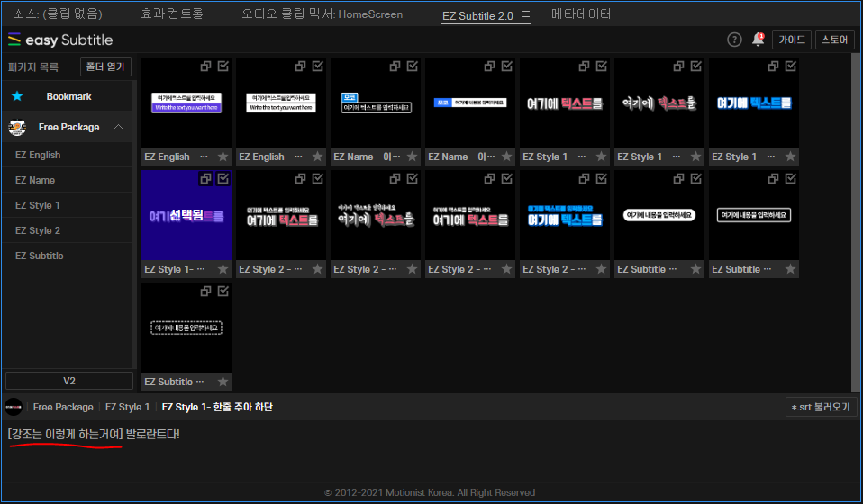Open the help question mark icon
Viewport: 863px width, 504px height.
734,40
